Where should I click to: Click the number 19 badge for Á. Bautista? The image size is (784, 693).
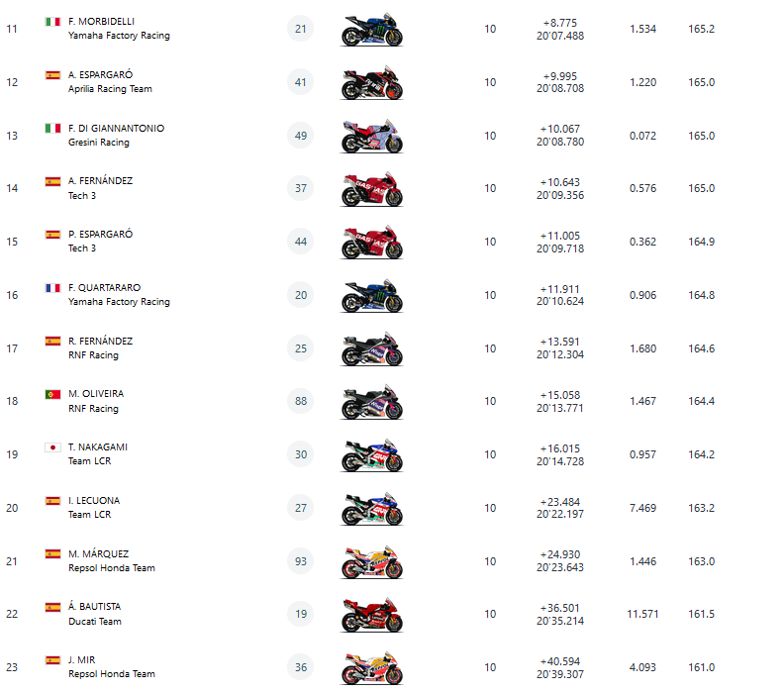click(x=301, y=614)
